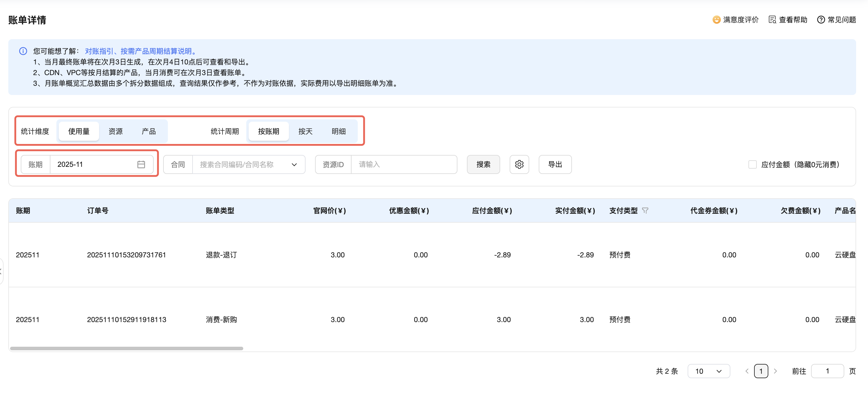Go to next page arrow
The image size is (868, 415).
(775, 371)
